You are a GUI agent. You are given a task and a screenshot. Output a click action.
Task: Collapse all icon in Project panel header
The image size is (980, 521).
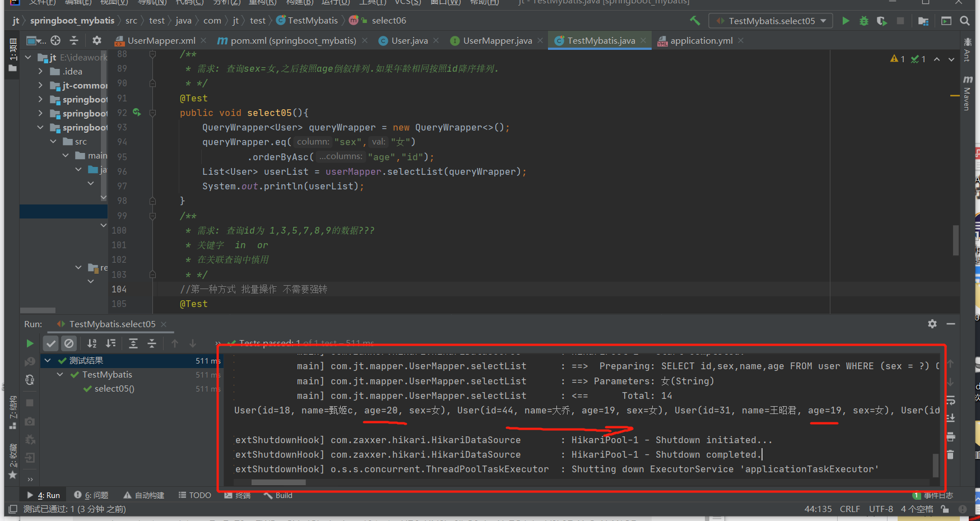point(74,40)
